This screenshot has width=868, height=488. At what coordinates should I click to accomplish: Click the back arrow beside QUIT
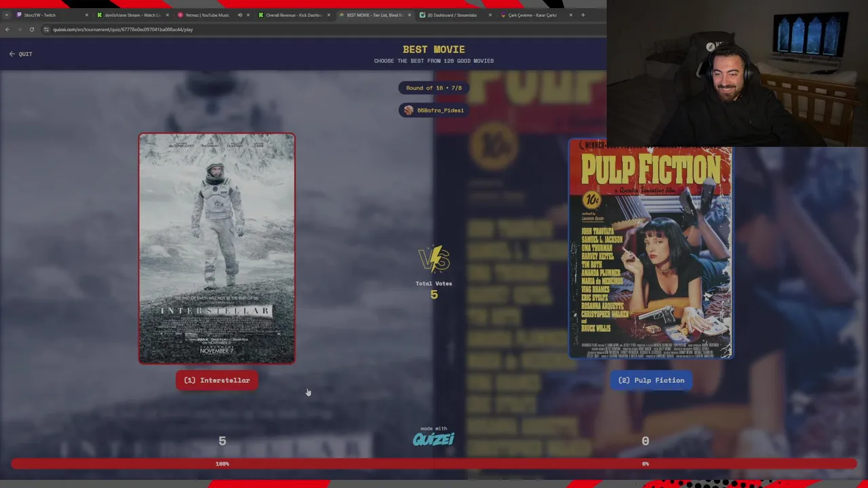click(x=12, y=54)
